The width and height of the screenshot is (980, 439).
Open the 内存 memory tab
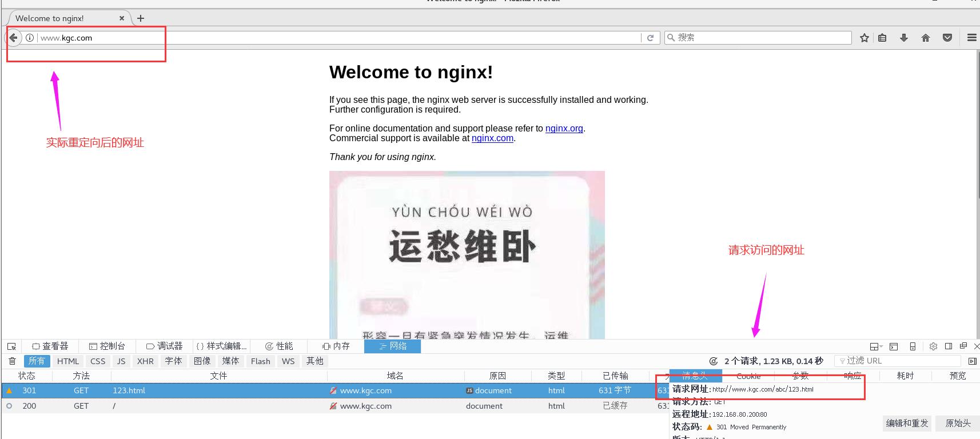click(x=336, y=346)
